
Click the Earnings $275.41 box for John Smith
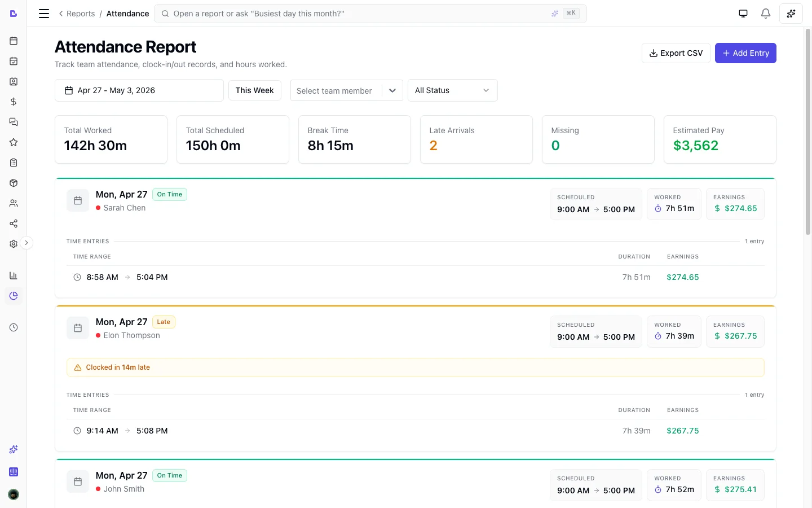click(735, 485)
